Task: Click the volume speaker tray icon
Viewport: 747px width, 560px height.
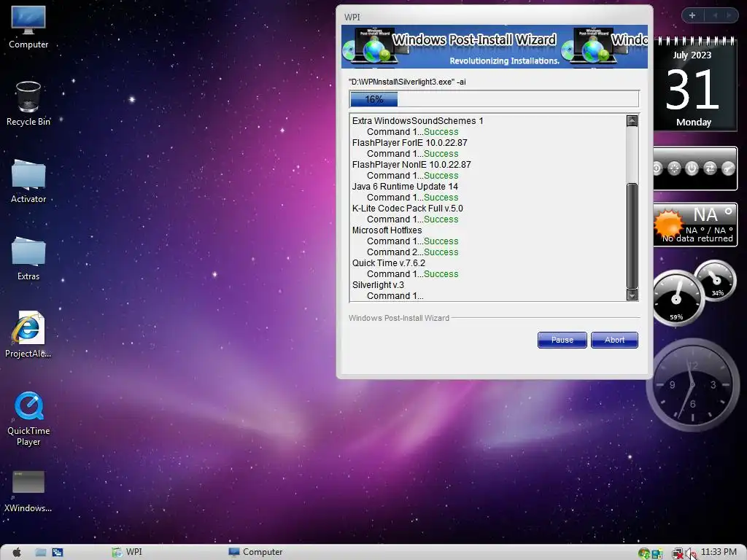Action: [x=691, y=553]
